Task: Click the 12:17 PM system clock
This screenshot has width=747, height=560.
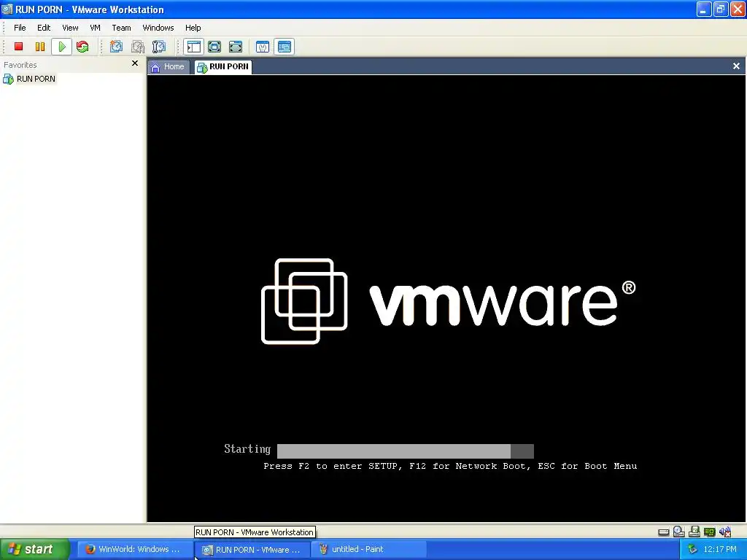Action: coord(720,549)
